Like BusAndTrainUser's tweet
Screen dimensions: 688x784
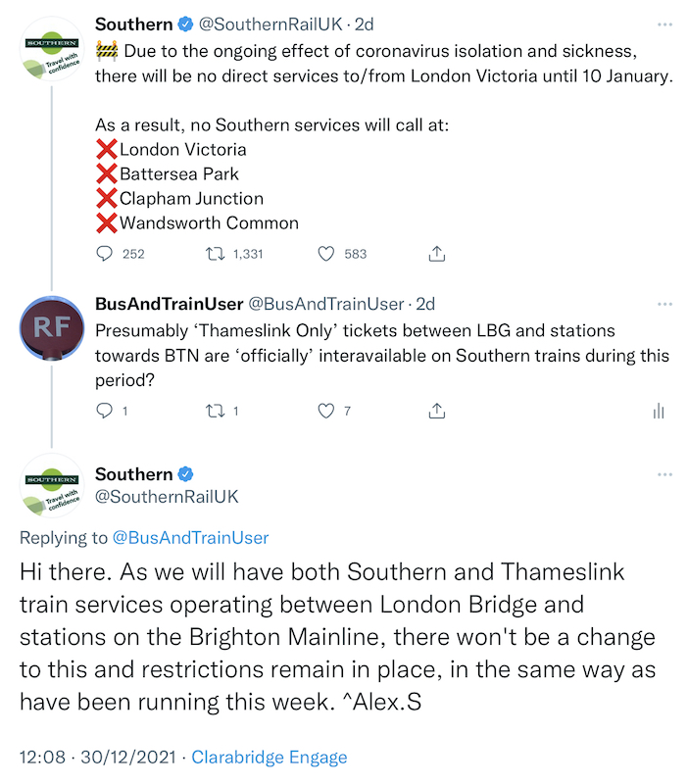[327, 411]
